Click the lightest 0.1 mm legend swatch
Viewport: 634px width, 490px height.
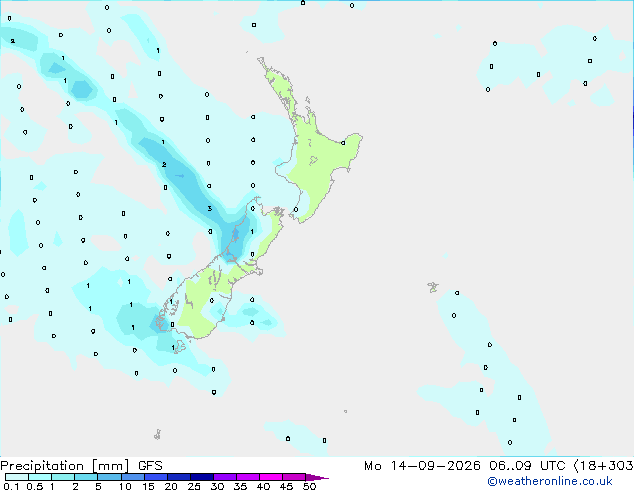click(17, 477)
